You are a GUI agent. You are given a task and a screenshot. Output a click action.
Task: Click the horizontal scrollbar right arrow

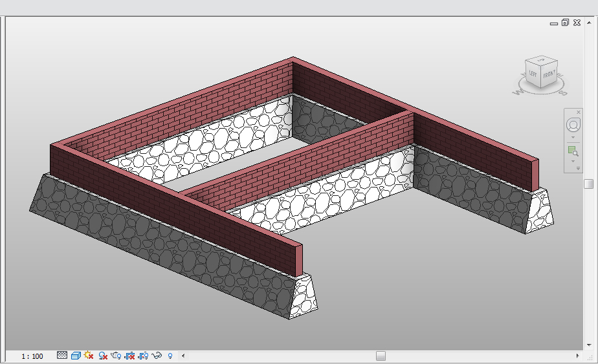(x=577, y=356)
